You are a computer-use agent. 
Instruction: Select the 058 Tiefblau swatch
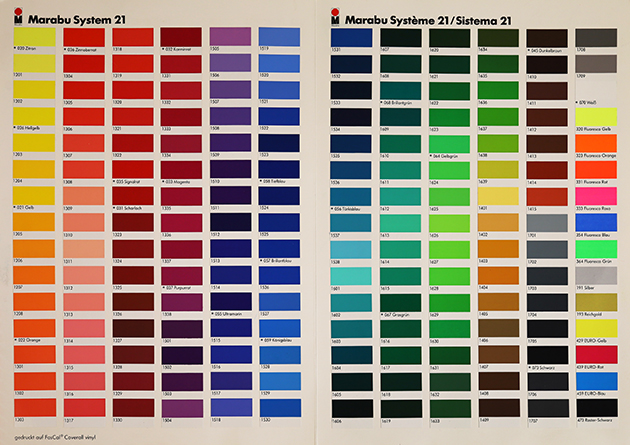click(x=279, y=169)
